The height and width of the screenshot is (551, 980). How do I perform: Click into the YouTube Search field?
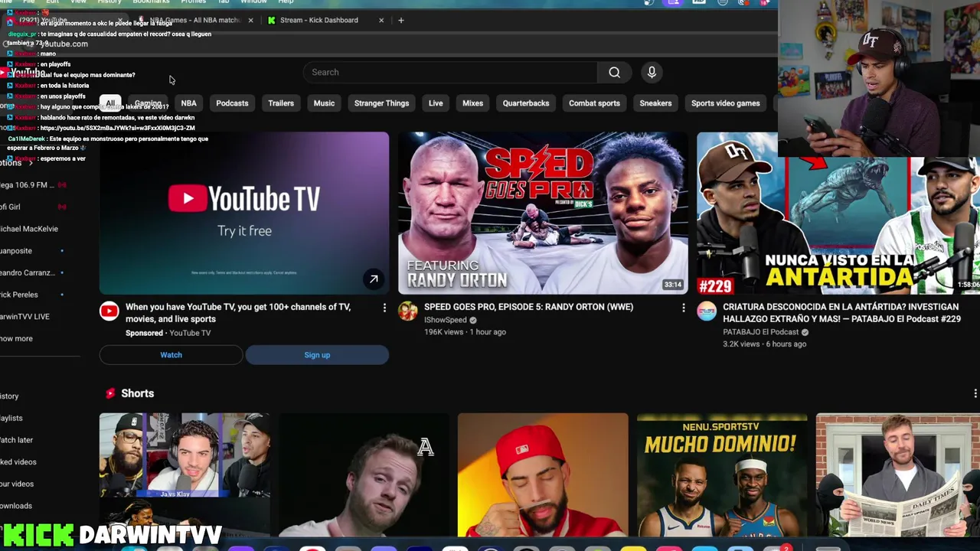pos(450,72)
